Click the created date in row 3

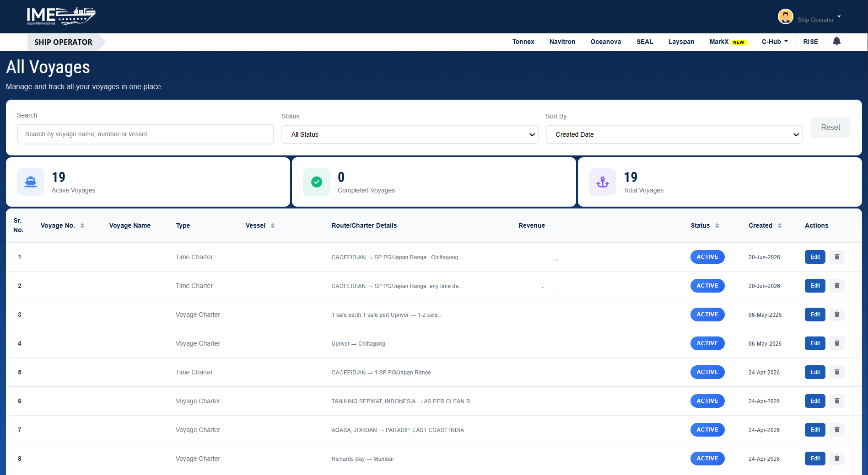tap(765, 315)
